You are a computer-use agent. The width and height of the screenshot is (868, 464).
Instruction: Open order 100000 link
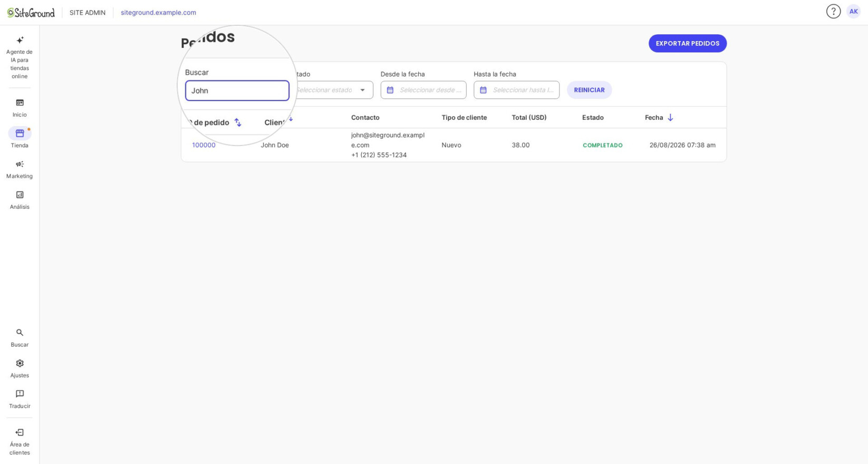click(204, 145)
